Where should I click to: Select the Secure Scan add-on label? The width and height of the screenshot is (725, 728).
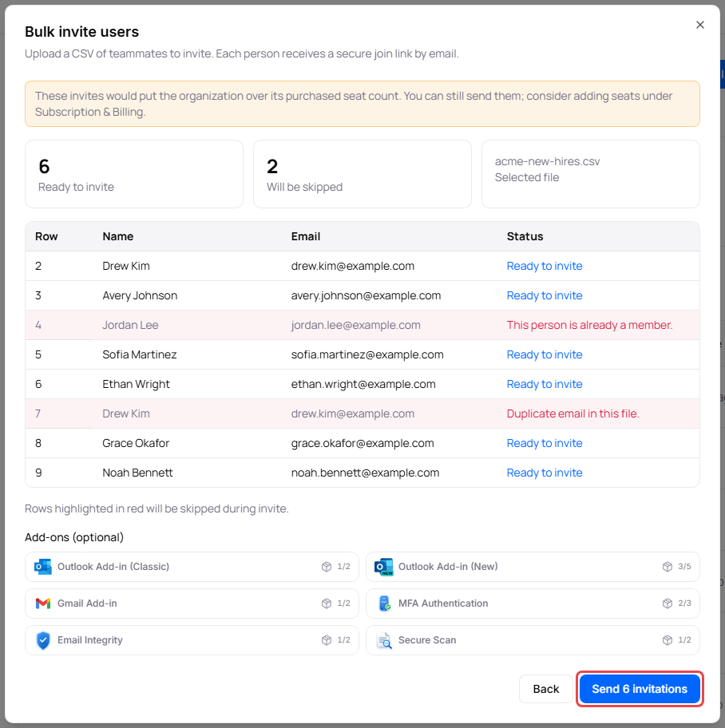427,640
